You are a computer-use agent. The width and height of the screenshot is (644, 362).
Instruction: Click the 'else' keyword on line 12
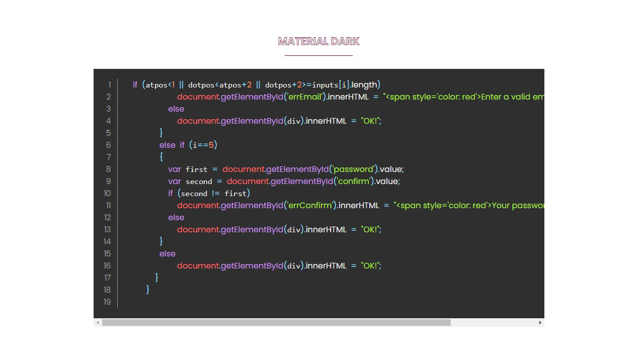(x=176, y=217)
